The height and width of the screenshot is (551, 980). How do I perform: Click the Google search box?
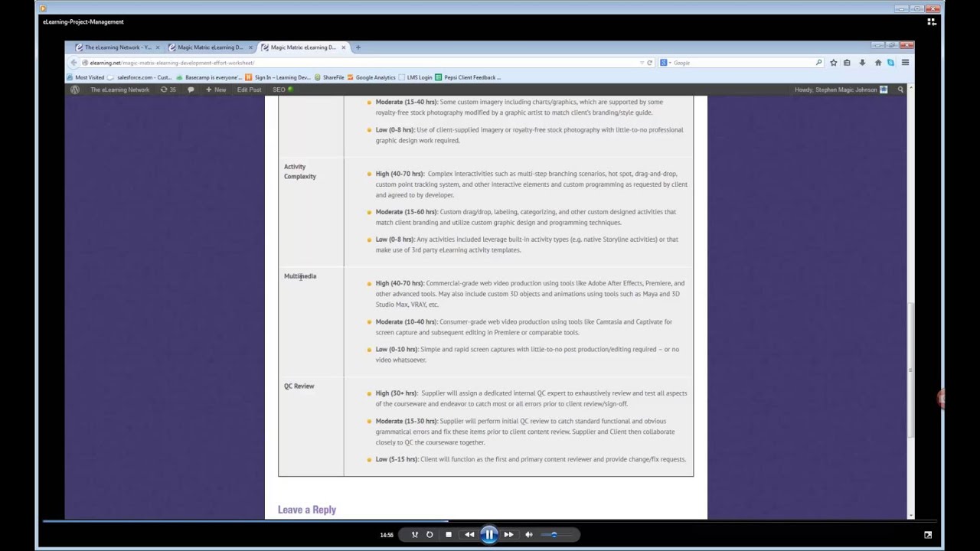[x=743, y=63]
